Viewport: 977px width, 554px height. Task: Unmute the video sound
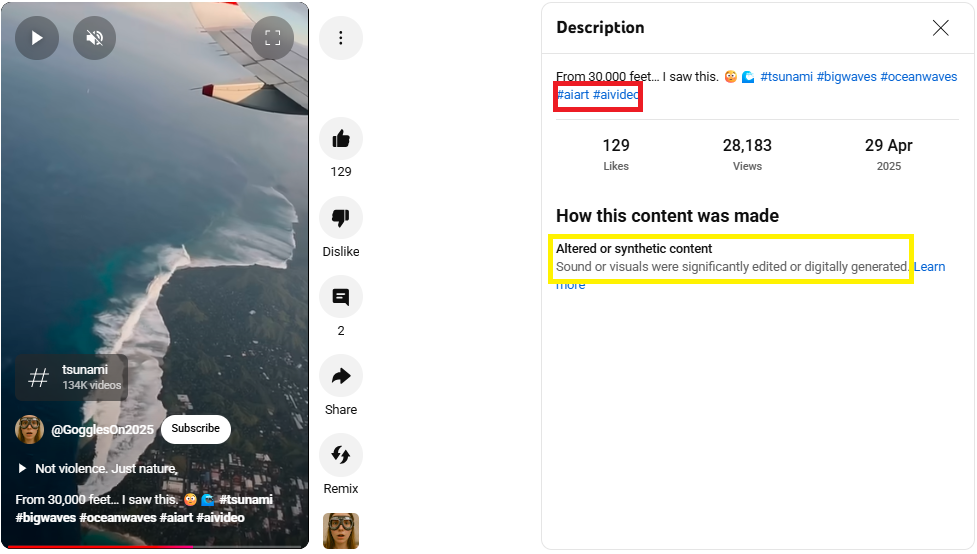(95, 38)
